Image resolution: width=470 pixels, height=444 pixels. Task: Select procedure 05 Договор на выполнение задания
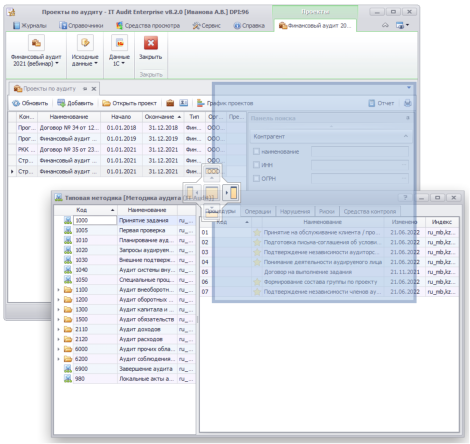point(329,272)
